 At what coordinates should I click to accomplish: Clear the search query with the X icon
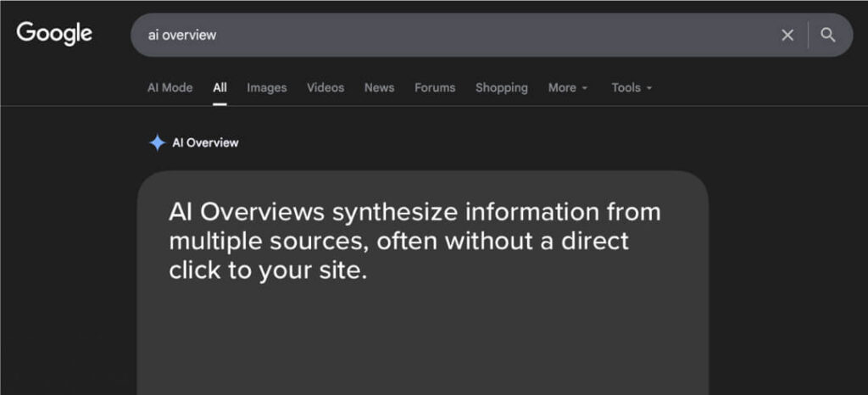(x=787, y=36)
